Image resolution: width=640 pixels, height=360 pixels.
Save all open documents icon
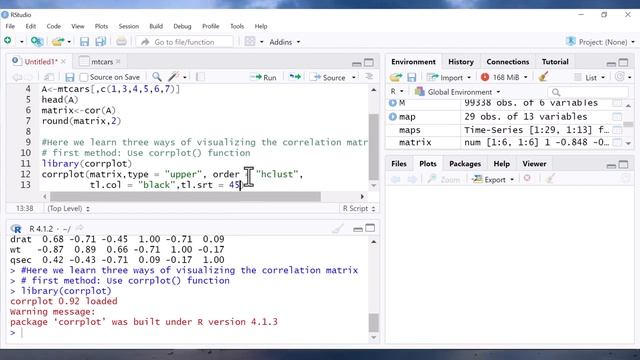[100, 41]
